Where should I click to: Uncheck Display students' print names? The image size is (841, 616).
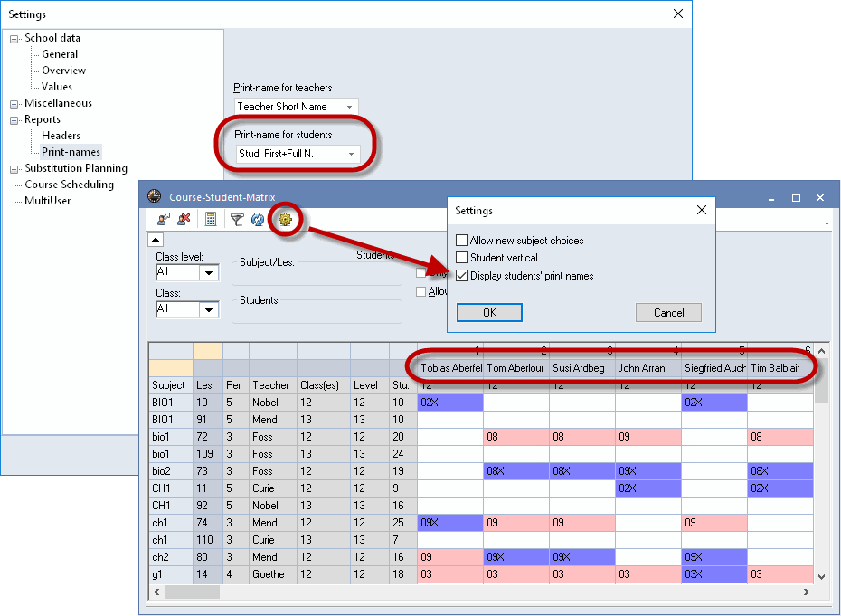coord(462,276)
